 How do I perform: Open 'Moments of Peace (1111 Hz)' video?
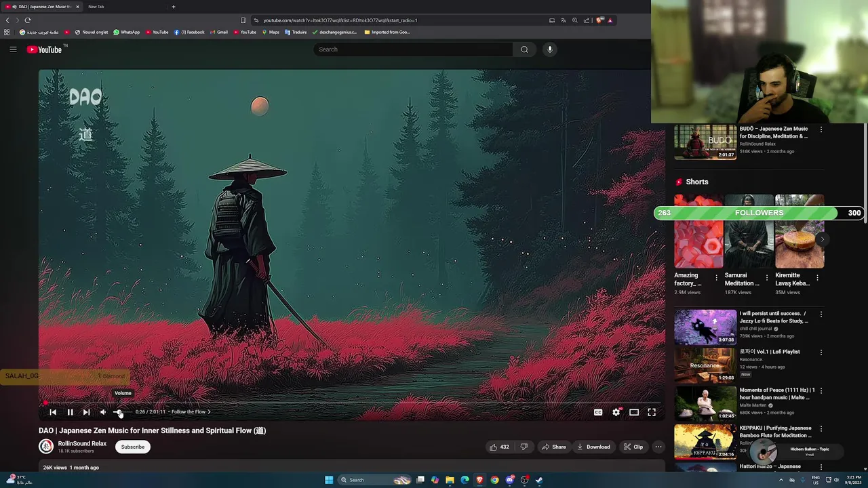(x=705, y=404)
